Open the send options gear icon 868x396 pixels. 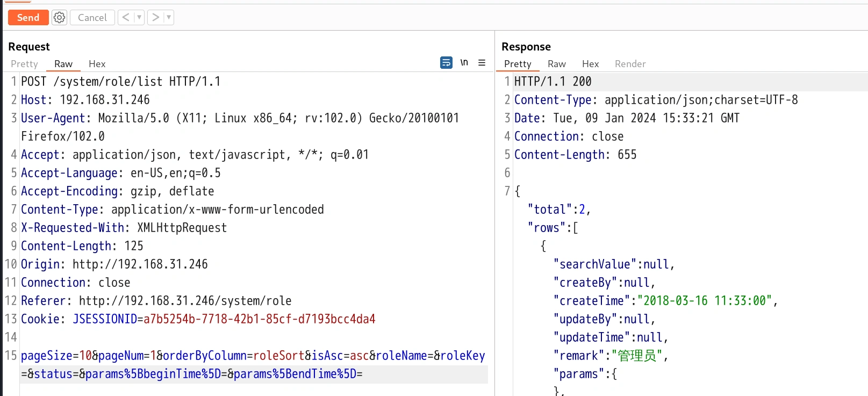point(59,18)
